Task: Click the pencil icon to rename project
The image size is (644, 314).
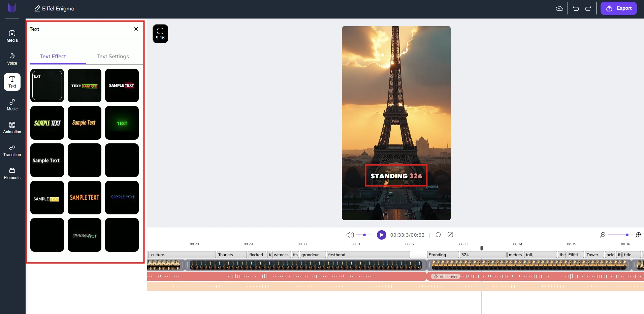Action: (x=37, y=8)
